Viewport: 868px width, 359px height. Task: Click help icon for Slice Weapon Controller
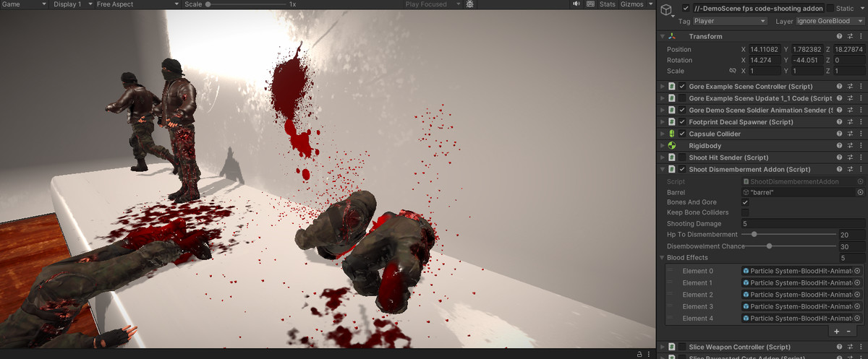(839, 347)
